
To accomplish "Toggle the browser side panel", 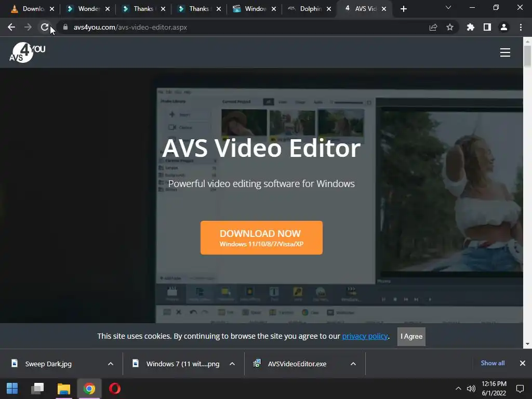I will click(487, 27).
